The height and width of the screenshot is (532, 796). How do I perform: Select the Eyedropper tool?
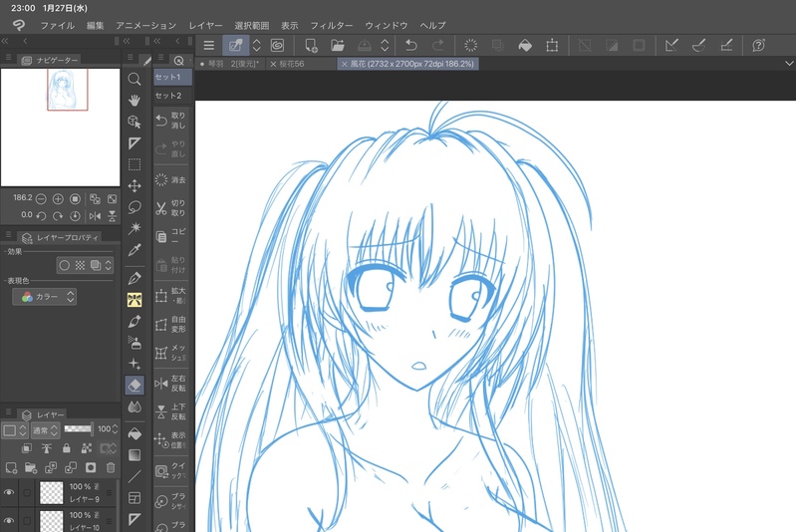134,250
